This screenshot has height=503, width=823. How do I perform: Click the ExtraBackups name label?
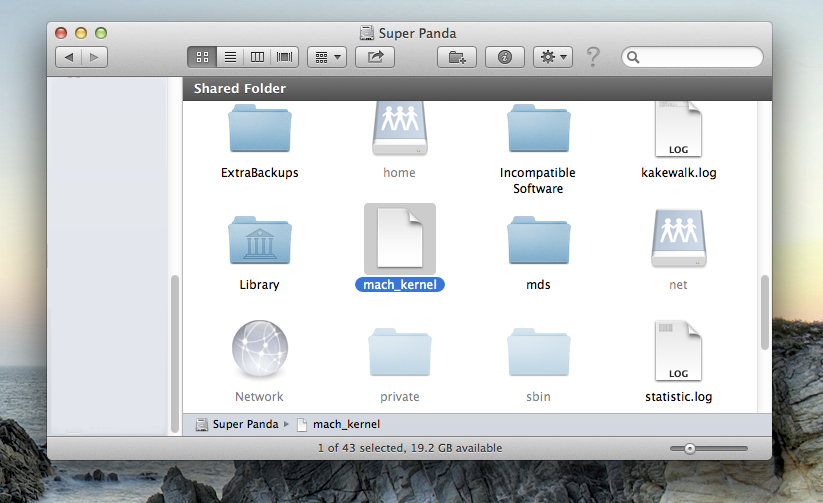[x=259, y=173]
